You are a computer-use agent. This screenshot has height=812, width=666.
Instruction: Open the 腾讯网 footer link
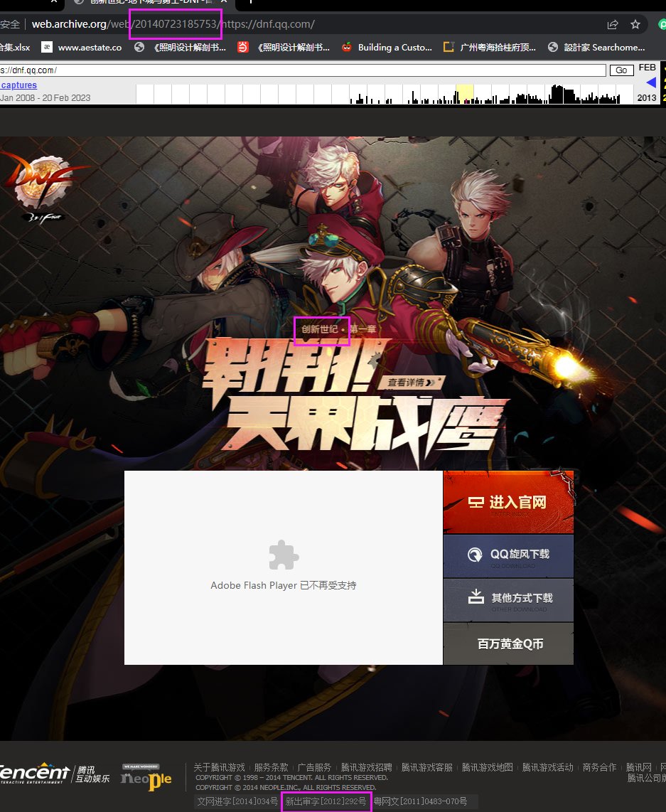pyautogui.click(x=638, y=767)
